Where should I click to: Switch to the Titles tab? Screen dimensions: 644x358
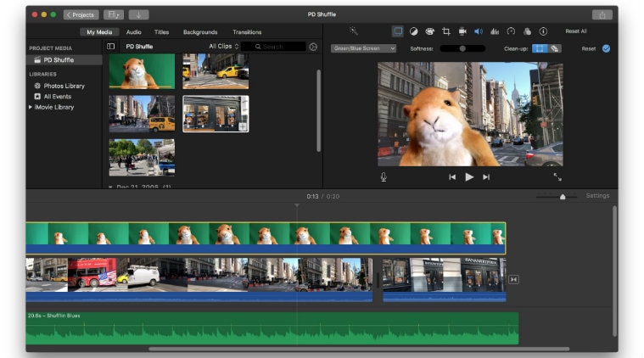tap(162, 32)
